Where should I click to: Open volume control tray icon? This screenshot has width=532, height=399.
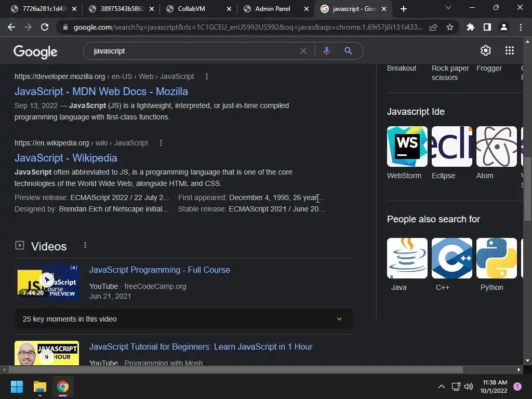469,387
